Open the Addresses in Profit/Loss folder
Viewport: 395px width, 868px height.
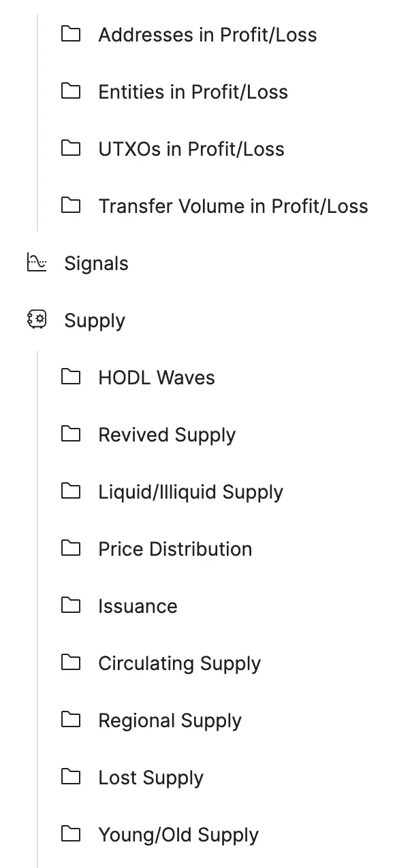tap(207, 35)
